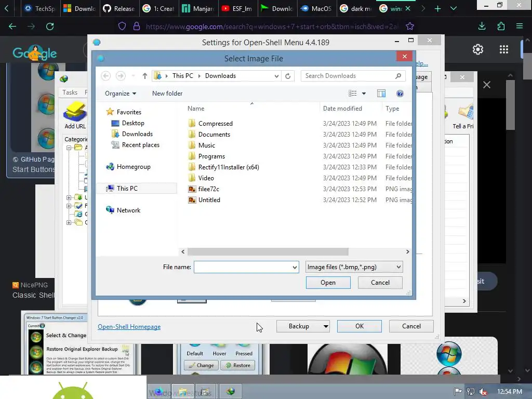Sort files by the Name column header
Viewport: 532px width, 399px height.
coord(196,109)
